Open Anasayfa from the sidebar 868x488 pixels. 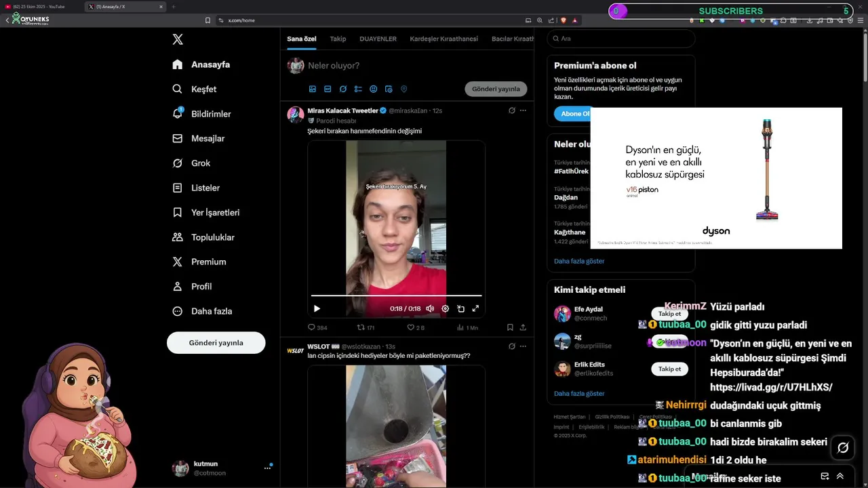201,64
